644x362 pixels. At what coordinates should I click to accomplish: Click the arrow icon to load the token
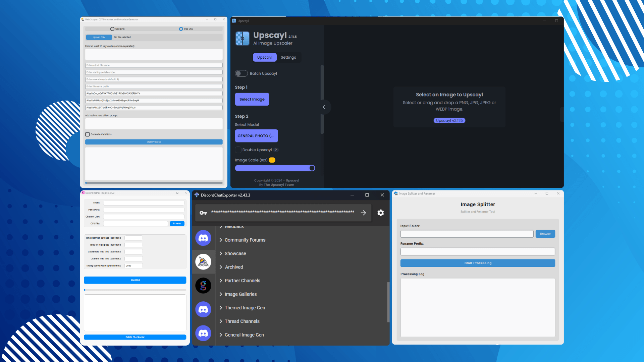tap(364, 213)
